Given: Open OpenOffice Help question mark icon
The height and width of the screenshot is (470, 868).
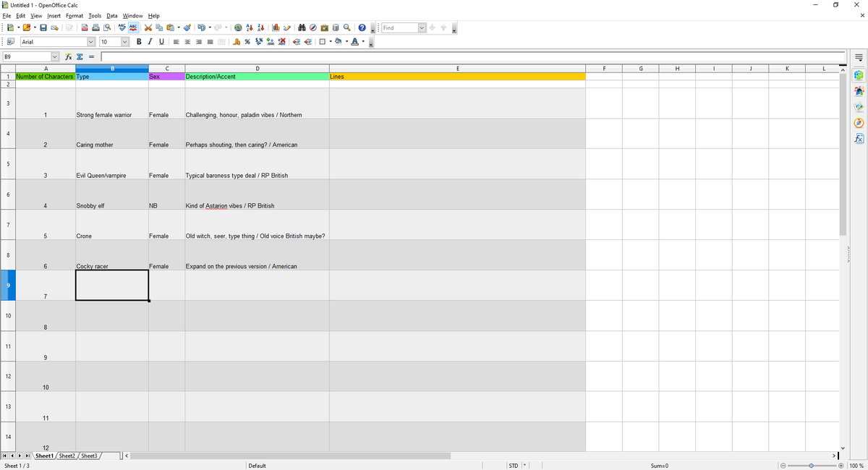Looking at the screenshot, I should coord(362,27).
